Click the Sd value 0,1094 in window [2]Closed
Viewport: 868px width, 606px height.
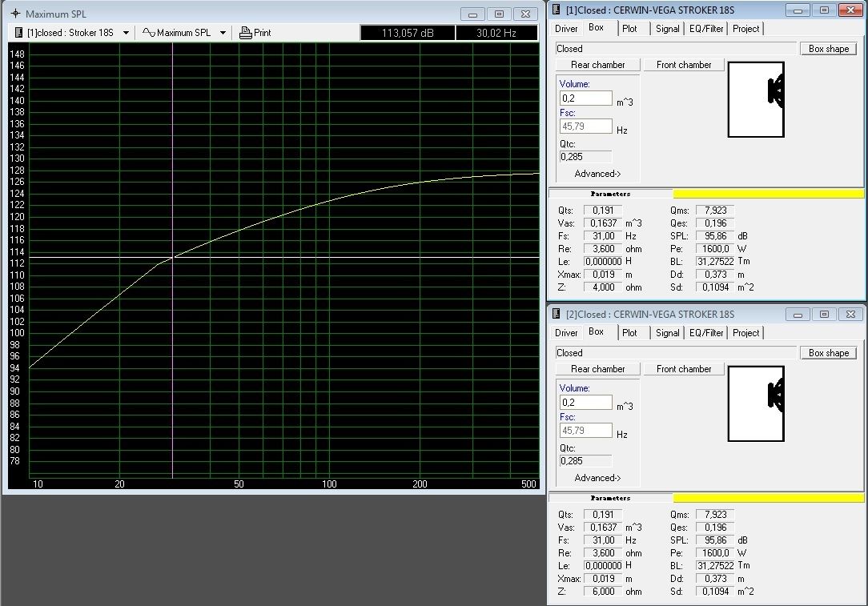[x=715, y=591]
